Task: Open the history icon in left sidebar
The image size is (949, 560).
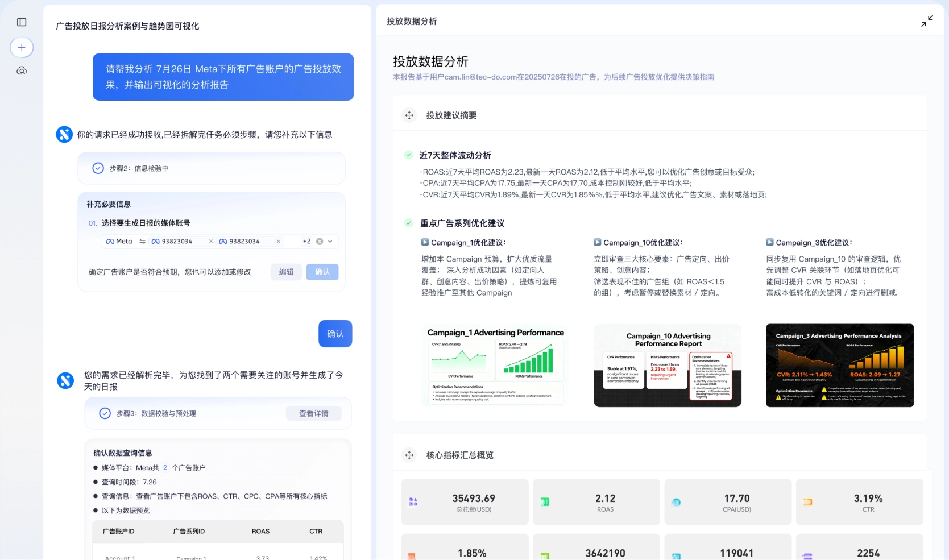Action: pos(22,71)
